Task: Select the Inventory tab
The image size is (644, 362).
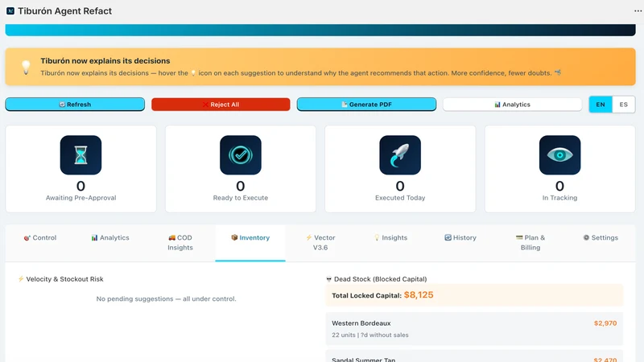Action: click(250, 243)
